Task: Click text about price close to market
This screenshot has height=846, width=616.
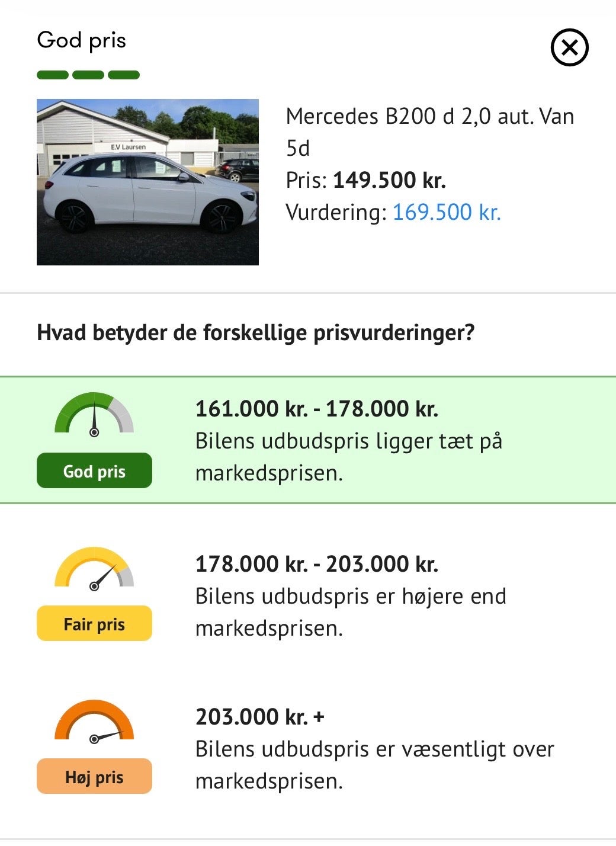Action: click(349, 457)
